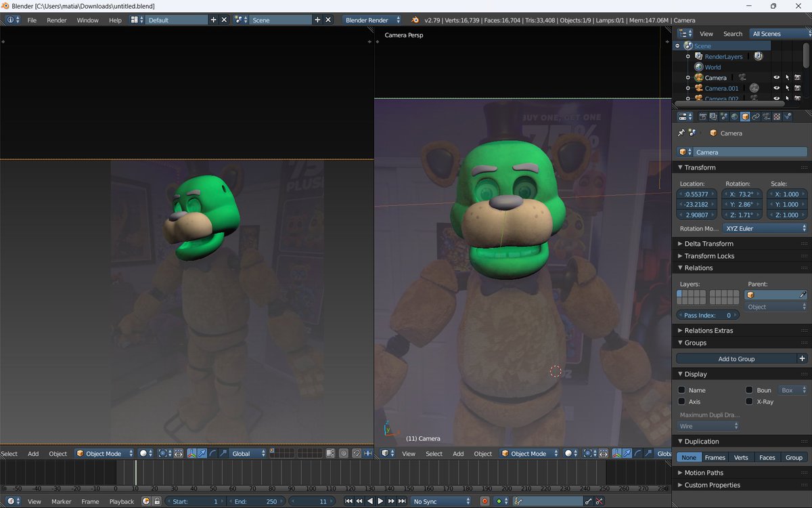Hide Camera using its outliner eye icon

[x=777, y=78]
